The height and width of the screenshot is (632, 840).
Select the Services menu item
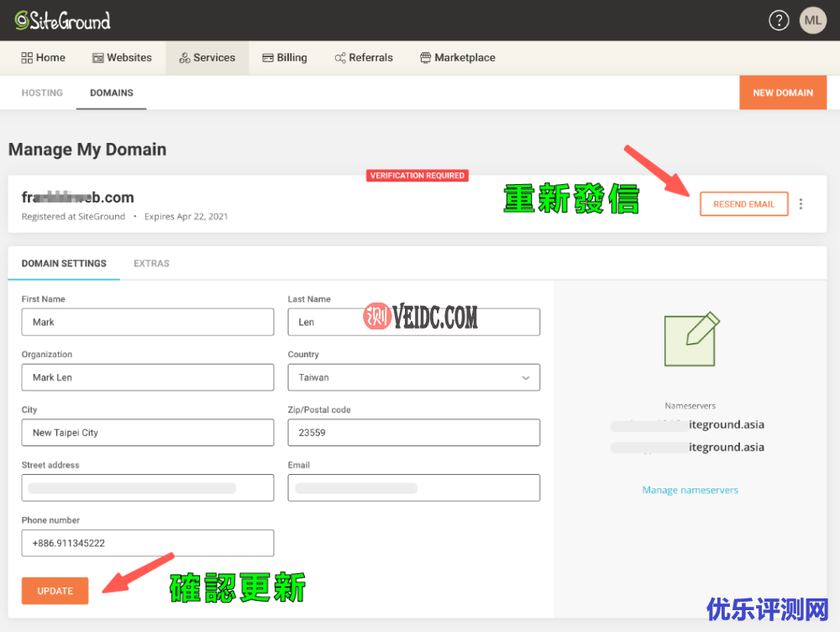207,57
